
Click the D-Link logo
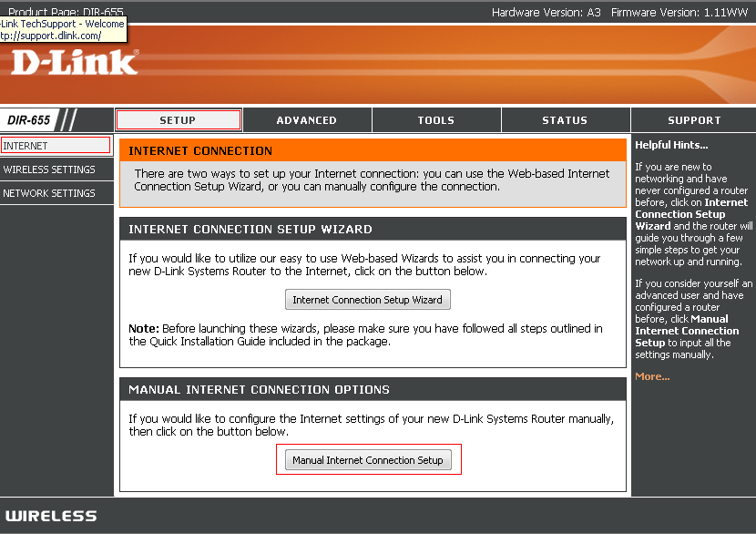click(x=75, y=63)
